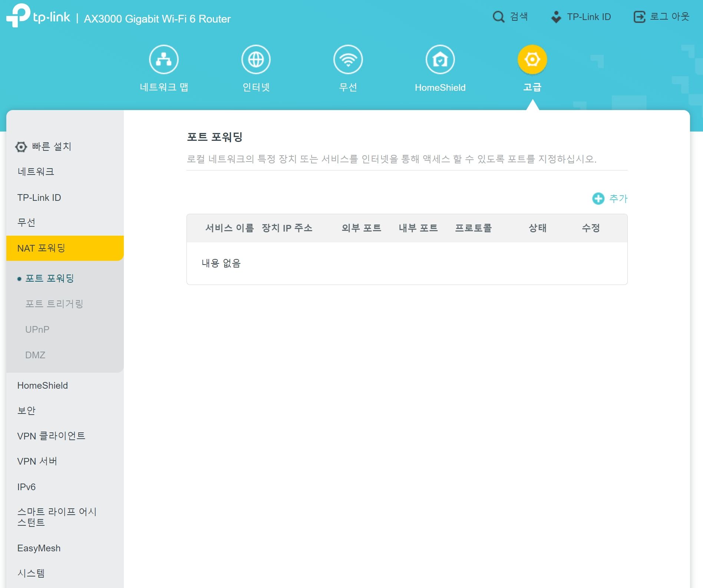The height and width of the screenshot is (588, 703).
Task: Collapse NAT 포워딩 sidebar section
Action: [65, 248]
